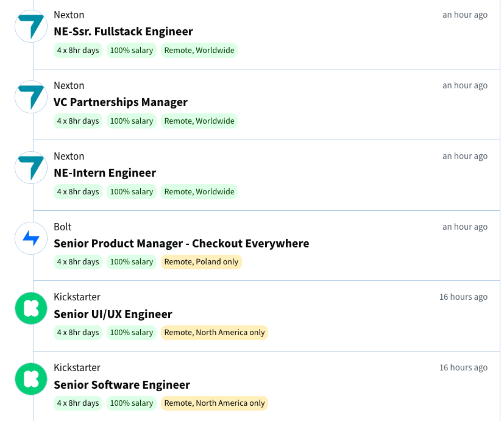504x421 pixels.
Task: Click Kickstarter logo beside Senior UI/UX Engineer
Action: pos(30,308)
